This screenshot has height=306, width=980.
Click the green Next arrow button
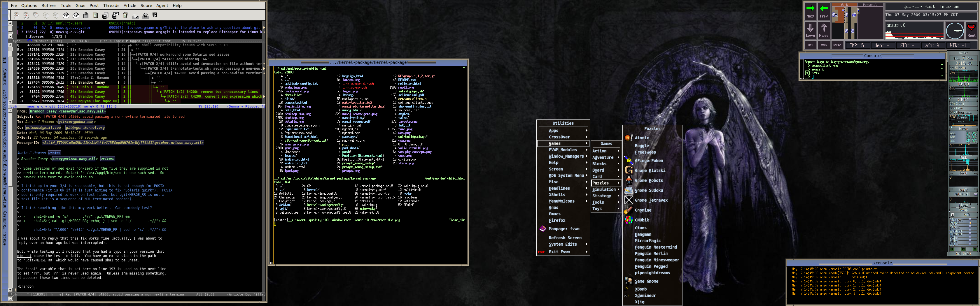(810, 11)
